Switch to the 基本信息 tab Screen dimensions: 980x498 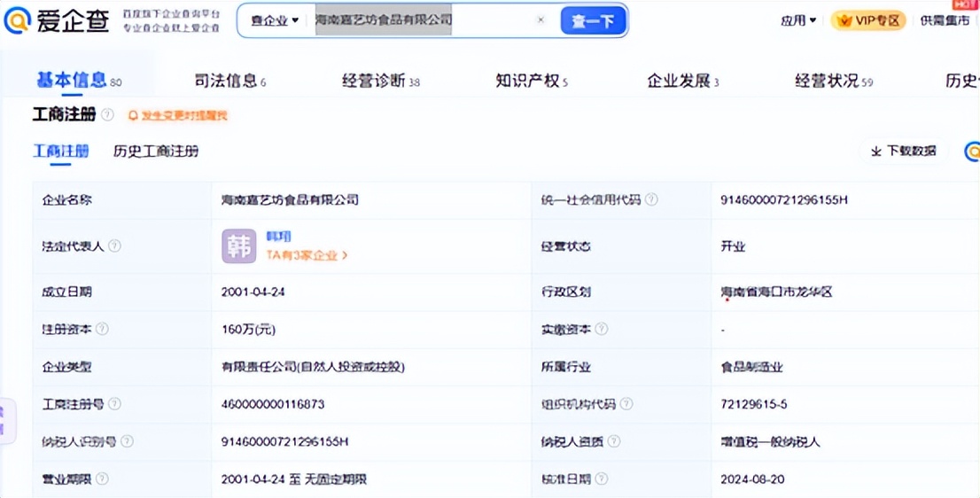(x=79, y=80)
